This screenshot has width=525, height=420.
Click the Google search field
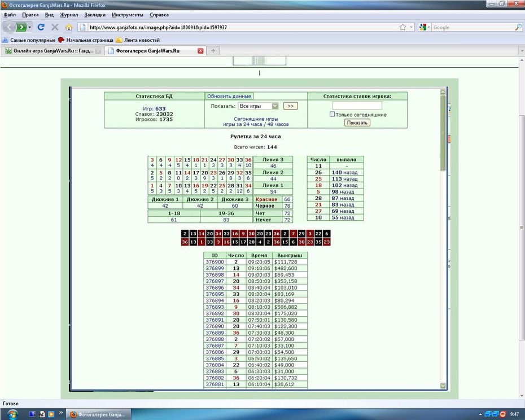[473, 28]
